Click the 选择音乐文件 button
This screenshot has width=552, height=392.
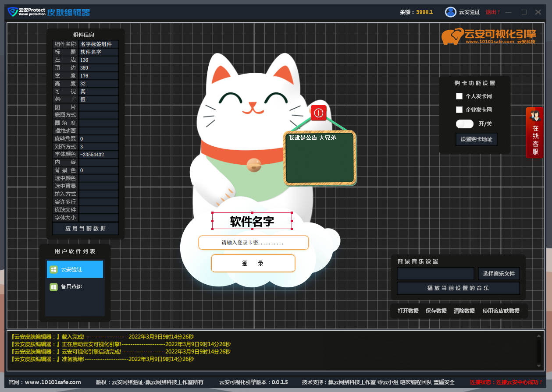point(499,274)
